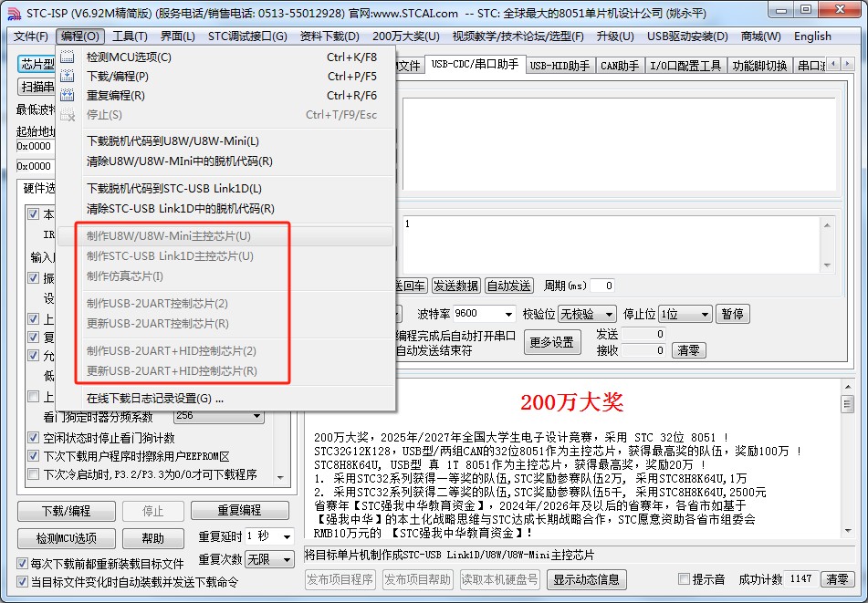
Task: Choose 下载脱机代码到STC-USB Link1D(L)
Action: 225,189
